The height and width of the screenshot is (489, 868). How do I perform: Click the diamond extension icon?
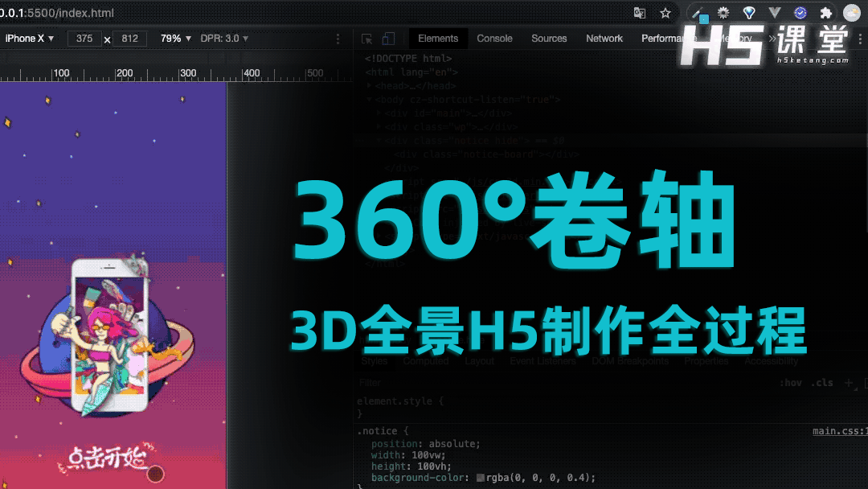tap(749, 13)
